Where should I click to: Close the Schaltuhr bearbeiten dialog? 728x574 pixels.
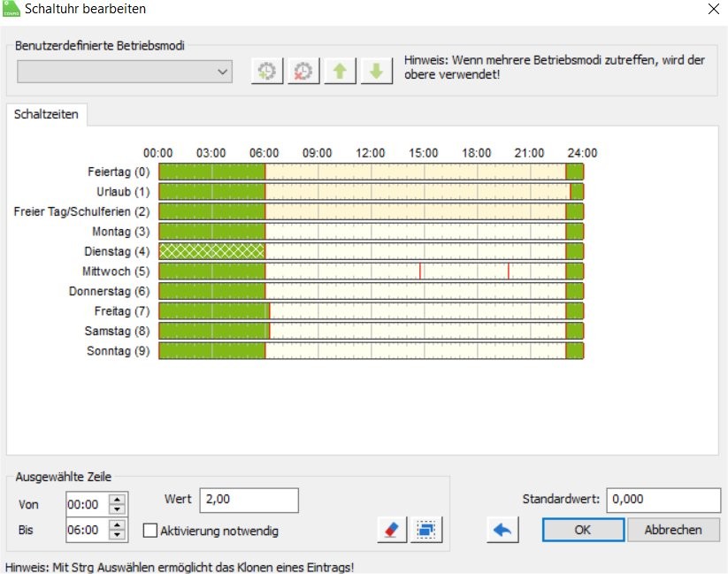(x=714, y=9)
